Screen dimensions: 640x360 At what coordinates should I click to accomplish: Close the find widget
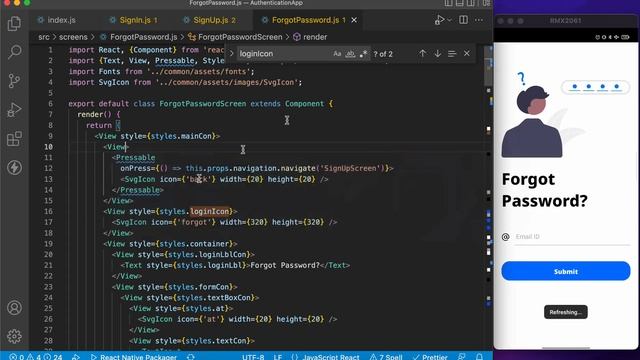pyautogui.click(x=467, y=53)
